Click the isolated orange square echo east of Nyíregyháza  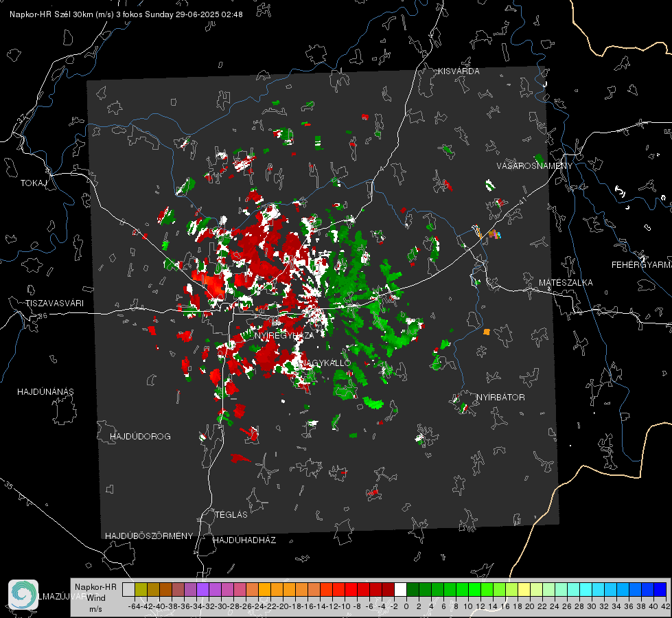point(487,332)
